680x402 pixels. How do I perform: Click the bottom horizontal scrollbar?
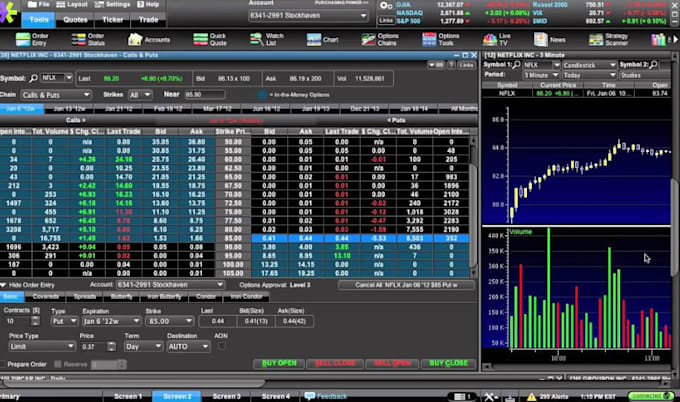click(133, 384)
